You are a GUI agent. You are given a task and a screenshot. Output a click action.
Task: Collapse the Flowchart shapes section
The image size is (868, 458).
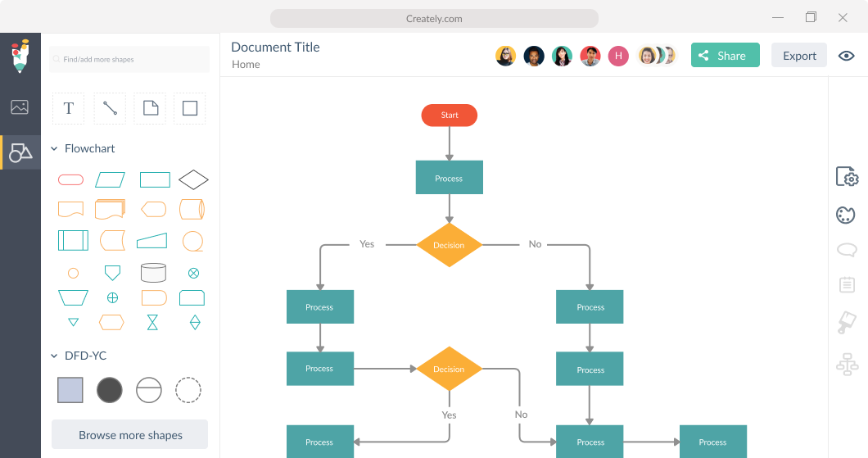click(x=55, y=149)
